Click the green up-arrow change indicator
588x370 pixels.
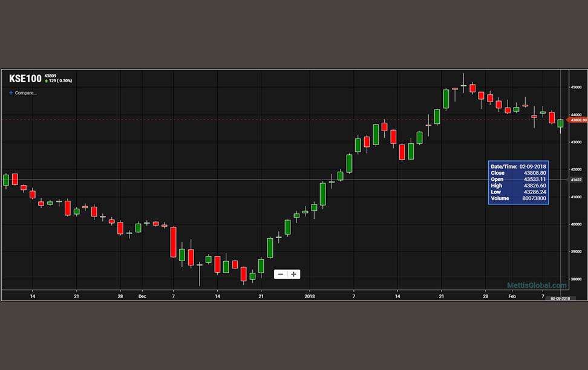pos(46,81)
